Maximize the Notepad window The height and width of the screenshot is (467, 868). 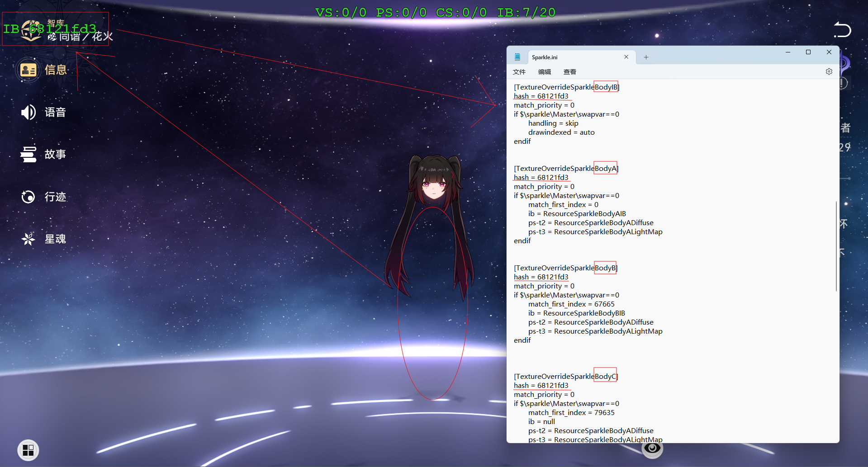(808, 52)
